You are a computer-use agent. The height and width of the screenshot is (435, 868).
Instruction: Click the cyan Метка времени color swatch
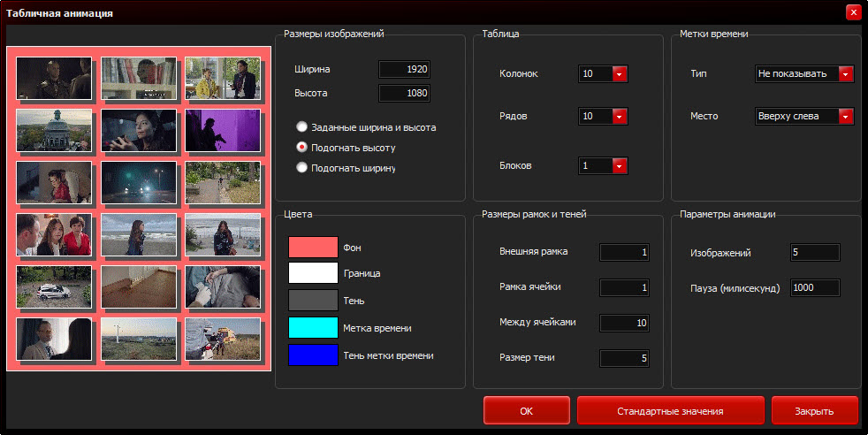[313, 328]
